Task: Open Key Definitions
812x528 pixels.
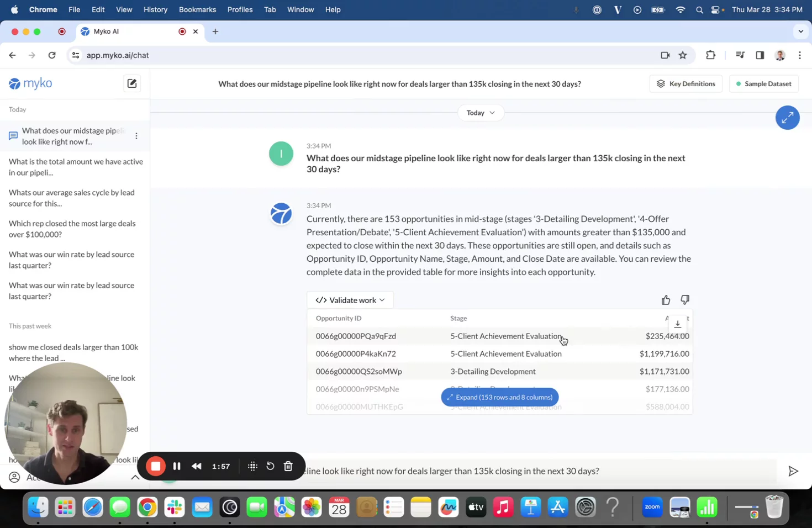Action: [x=686, y=84]
